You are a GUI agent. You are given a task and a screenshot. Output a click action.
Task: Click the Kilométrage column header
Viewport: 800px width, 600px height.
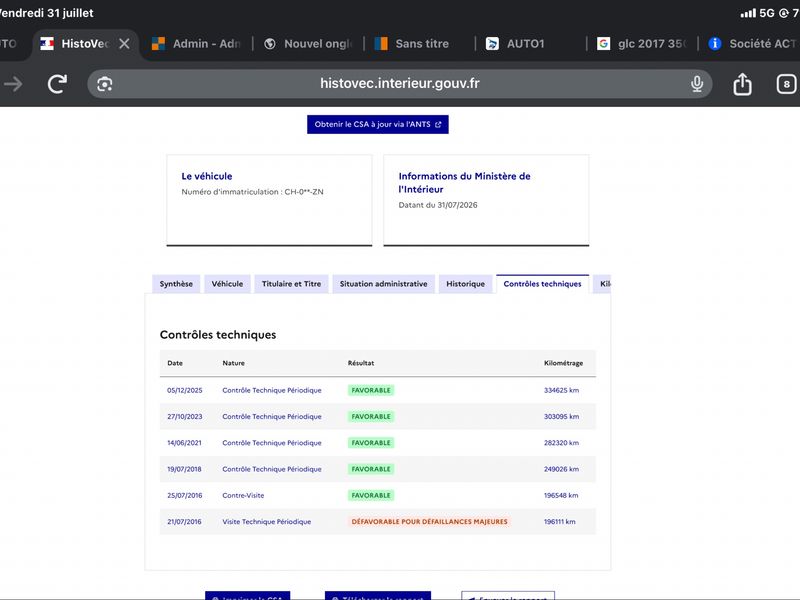point(563,363)
